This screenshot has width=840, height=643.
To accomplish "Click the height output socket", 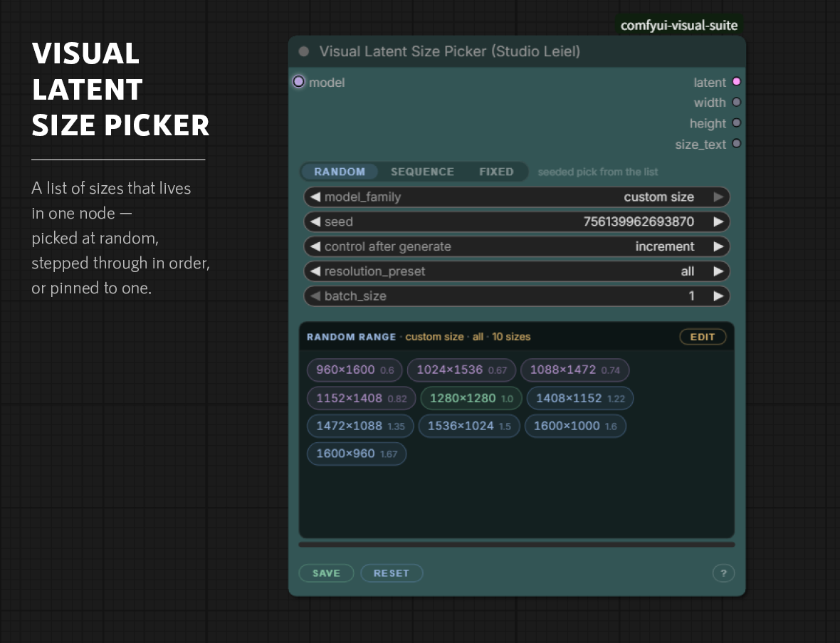I will tap(737, 122).
